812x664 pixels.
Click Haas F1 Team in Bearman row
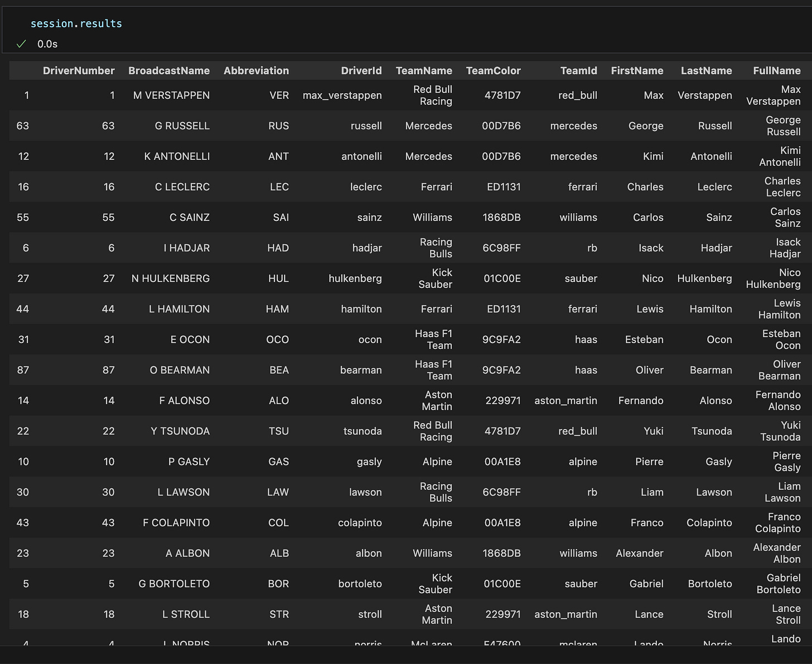433,370
